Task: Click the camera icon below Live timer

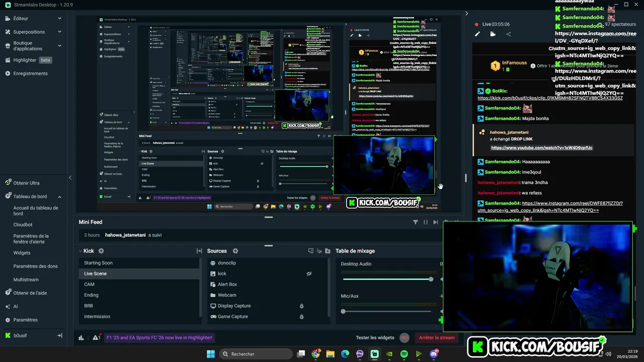Action: click(x=493, y=34)
